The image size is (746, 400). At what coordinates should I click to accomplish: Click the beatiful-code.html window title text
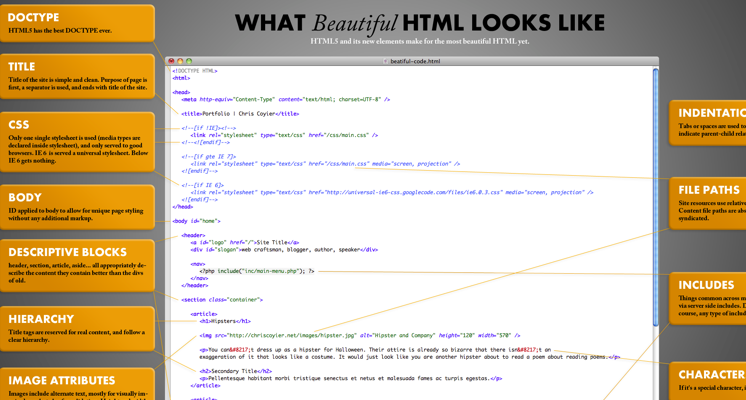coord(415,61)
